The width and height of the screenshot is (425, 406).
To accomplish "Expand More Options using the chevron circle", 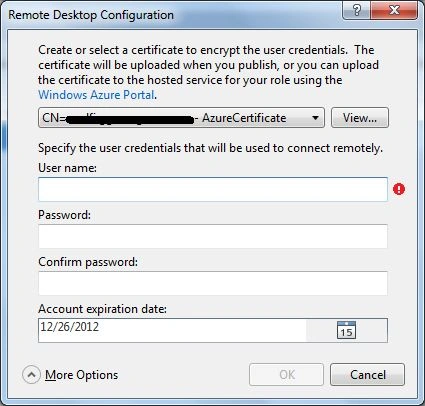I will point(31,375).
